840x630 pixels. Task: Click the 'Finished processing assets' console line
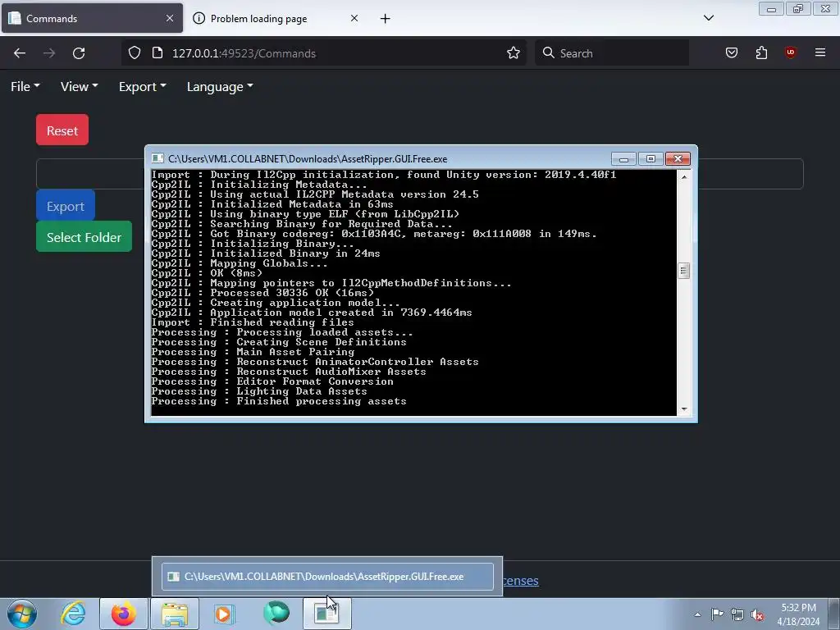click(x=279, y=401)
